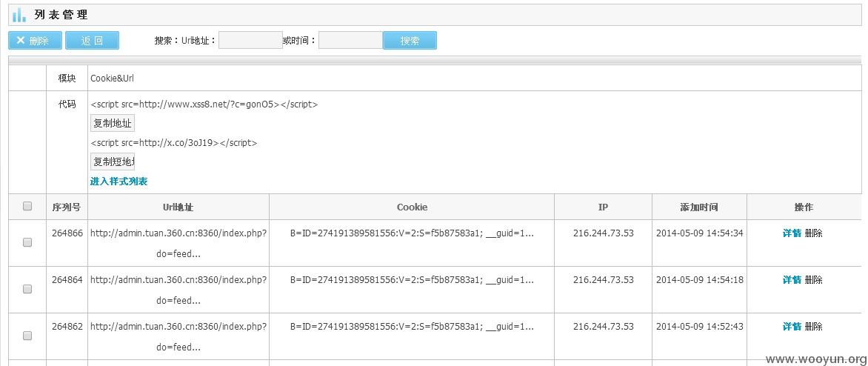The image size is (868, 366).
Task: Click the 模块 row label
Action: [x=67, y=79]
